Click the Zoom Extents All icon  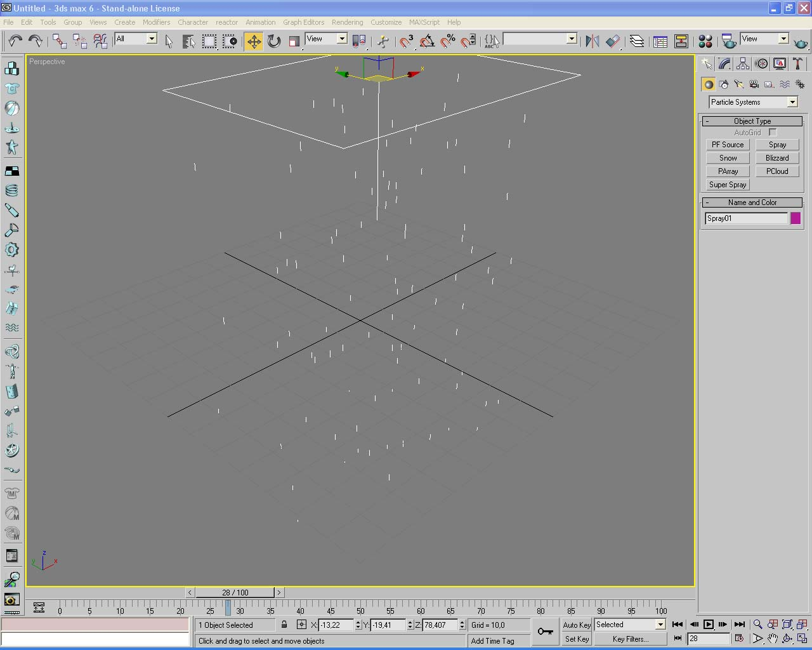coord(802,625)
